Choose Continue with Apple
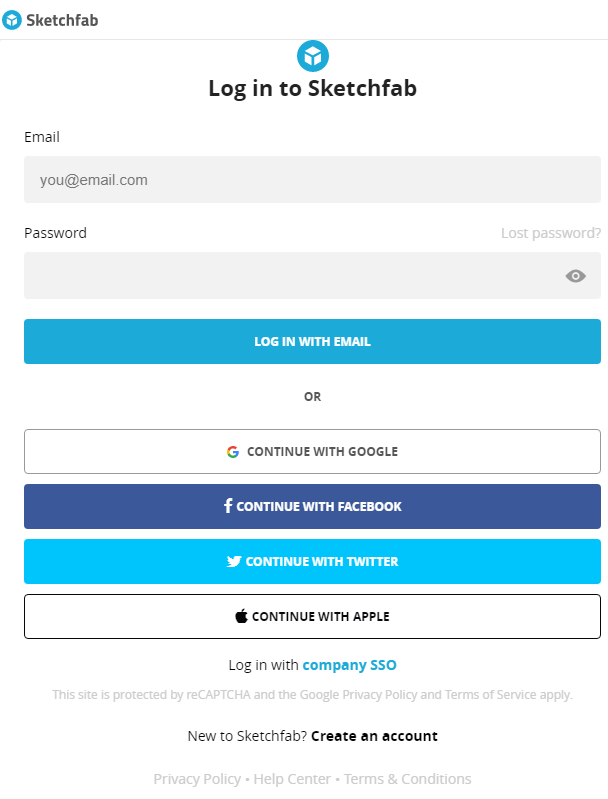The image size is (608, 799). (312, 617)
